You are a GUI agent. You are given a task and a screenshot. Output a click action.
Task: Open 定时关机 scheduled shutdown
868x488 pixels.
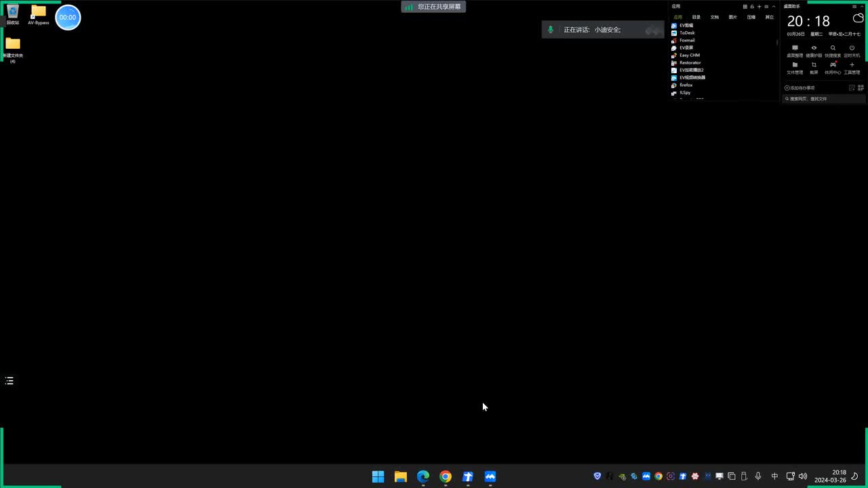pos(852,51)
